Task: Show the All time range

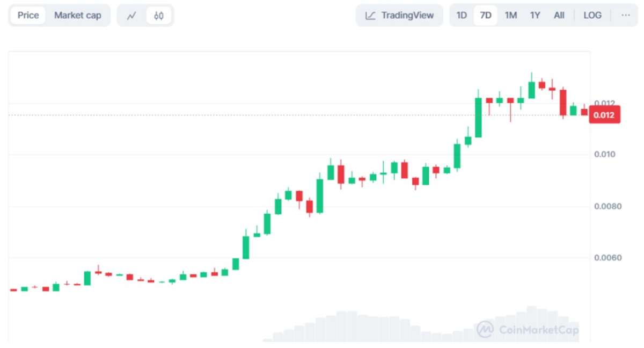Action: pyautogui.click(x=559, y=15)
